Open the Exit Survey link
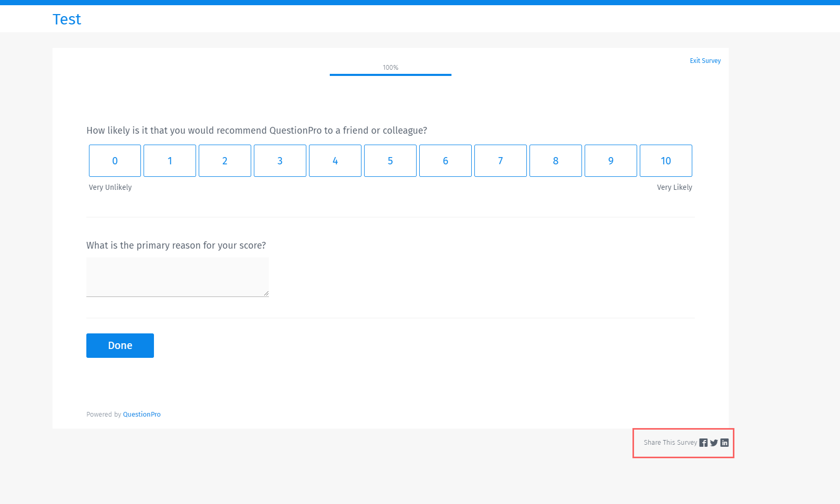 point(705,61)
